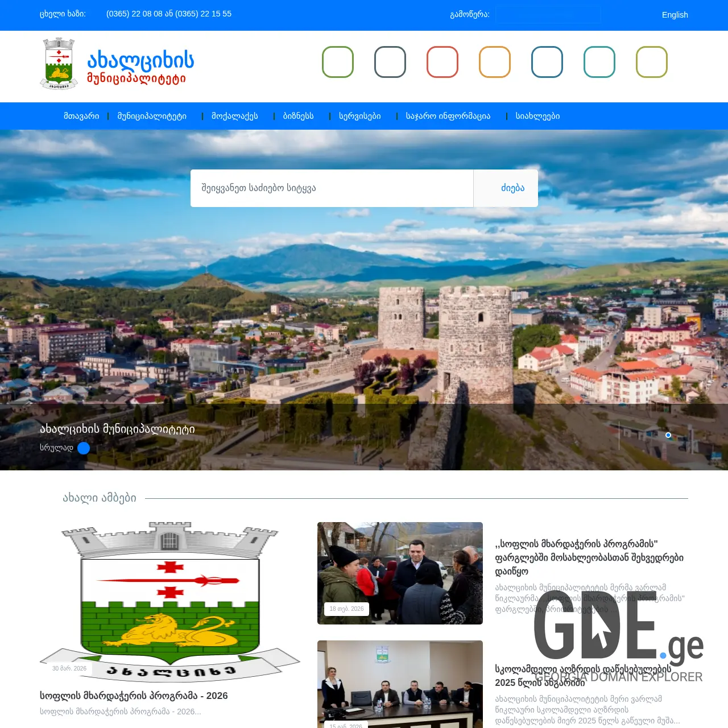Click the ცხელი ხაზი: label

63,14
